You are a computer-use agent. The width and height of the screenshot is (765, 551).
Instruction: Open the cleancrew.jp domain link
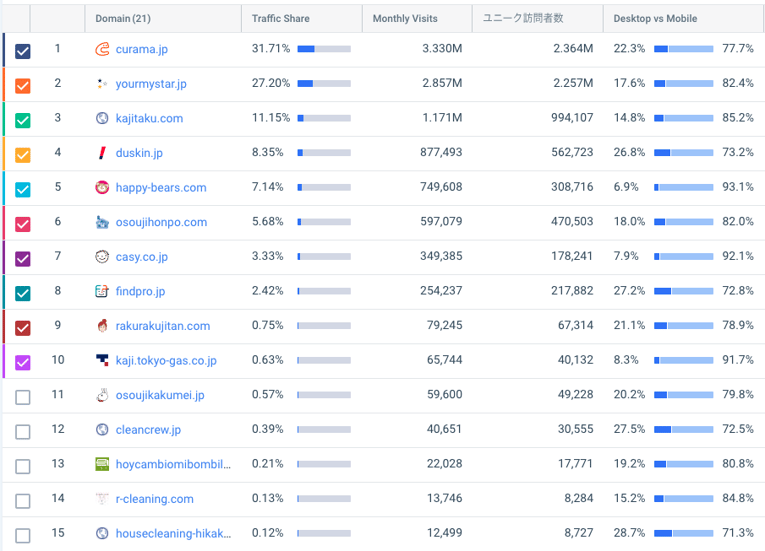[x=148, y=429]
